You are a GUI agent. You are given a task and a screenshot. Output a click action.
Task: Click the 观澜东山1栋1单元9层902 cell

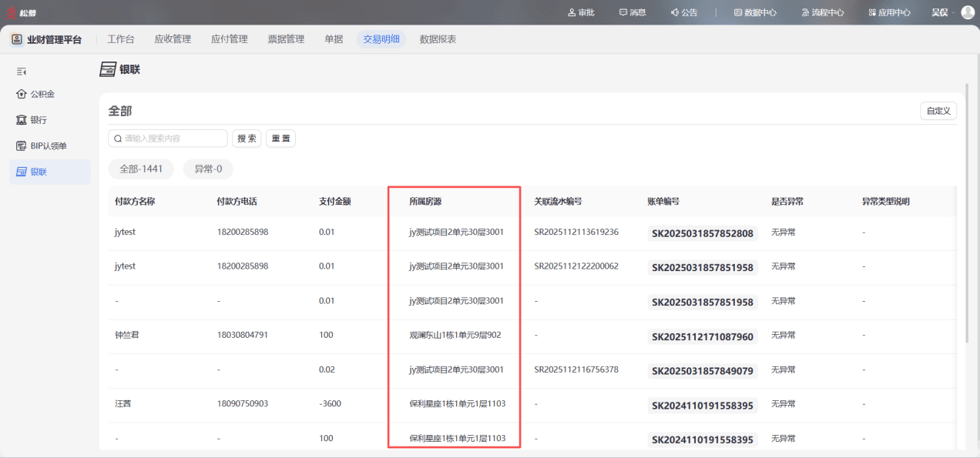455,336
